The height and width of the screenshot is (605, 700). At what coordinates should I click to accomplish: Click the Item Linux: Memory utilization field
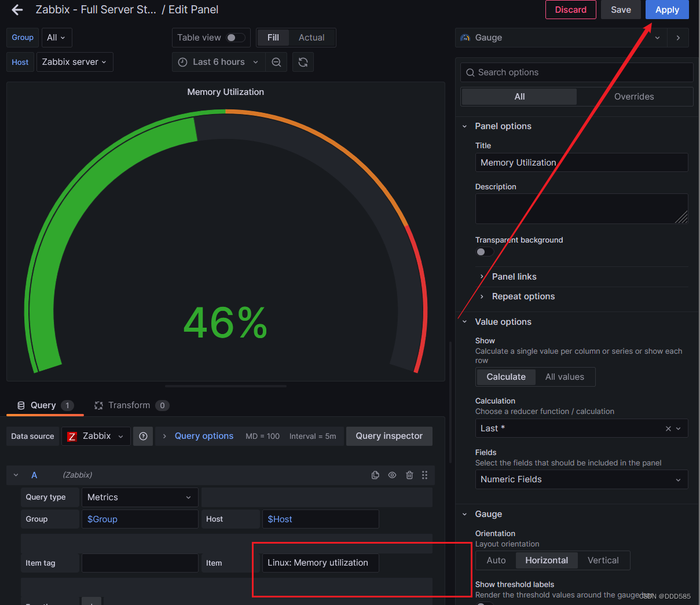point(321,563)
